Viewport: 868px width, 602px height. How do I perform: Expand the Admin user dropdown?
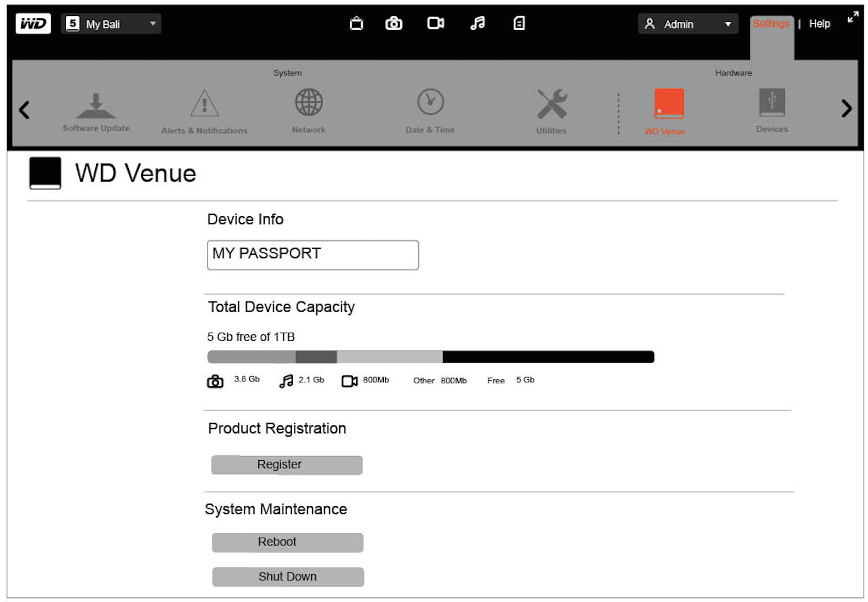(x=688, y=24)
